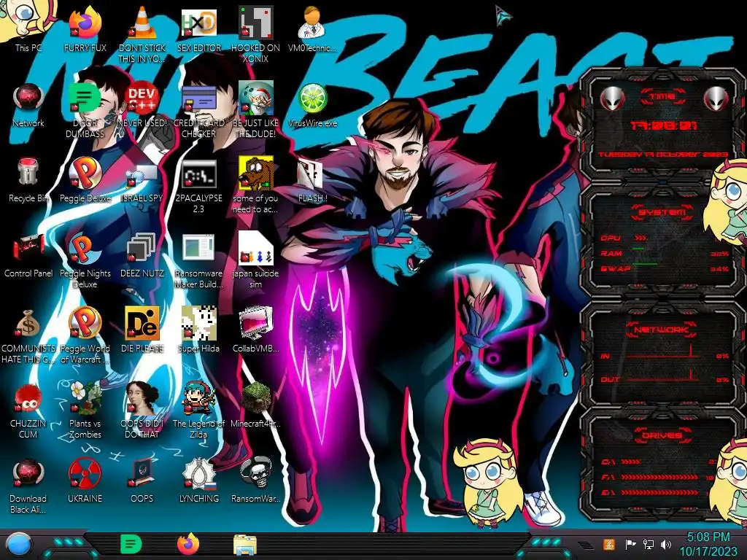Image resolution: width=747 pixels, height=560 pixels.
Task: Open the portrait painting OOPS DID I icon
Action: [x=142, y=411]
